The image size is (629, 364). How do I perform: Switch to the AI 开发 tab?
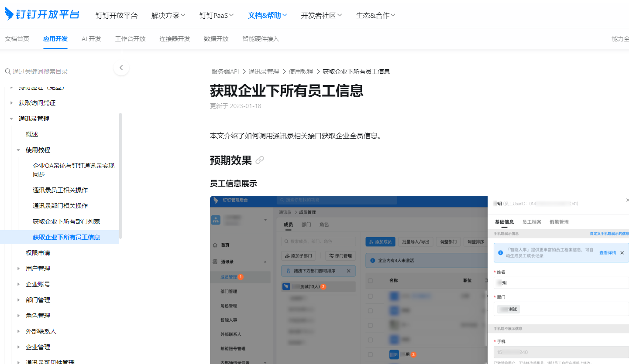pyautogui.click(x=91, y=39)
